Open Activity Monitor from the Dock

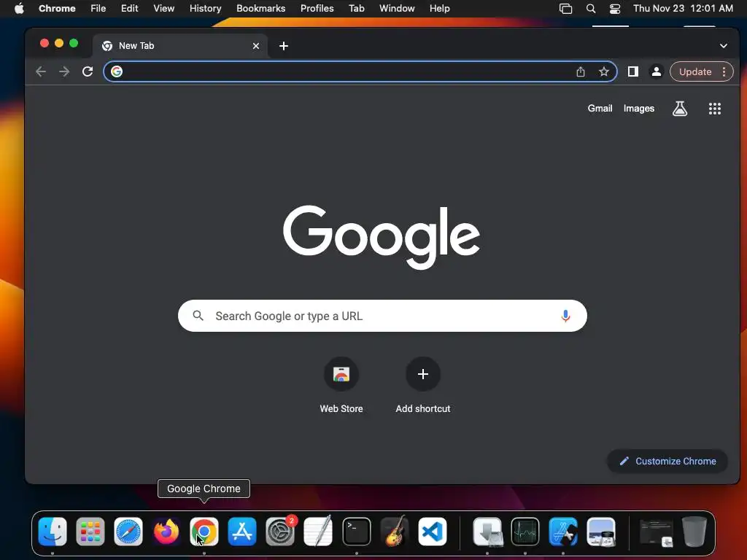(525, 532)
